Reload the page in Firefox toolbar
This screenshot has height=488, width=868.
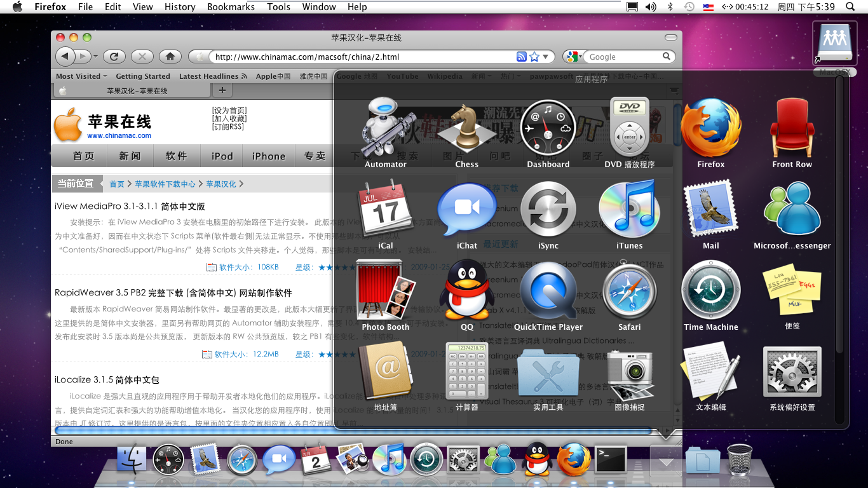(114, 57)
